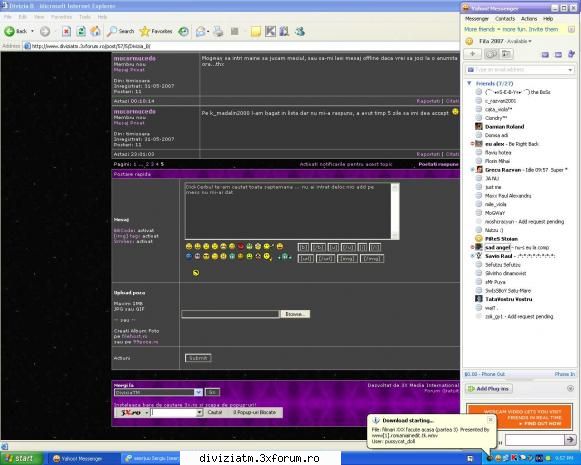Click the [/img] closing BBCode button
The image size is (581, 465).
click(372, 258)
